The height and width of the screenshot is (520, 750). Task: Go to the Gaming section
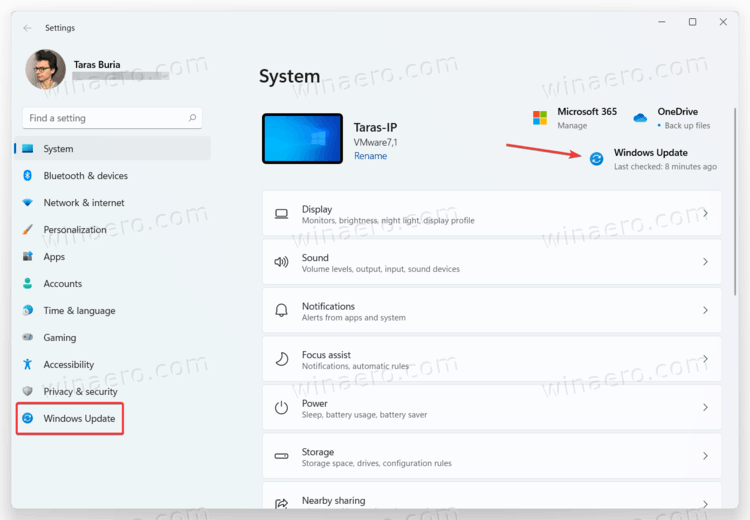point(112,337)
